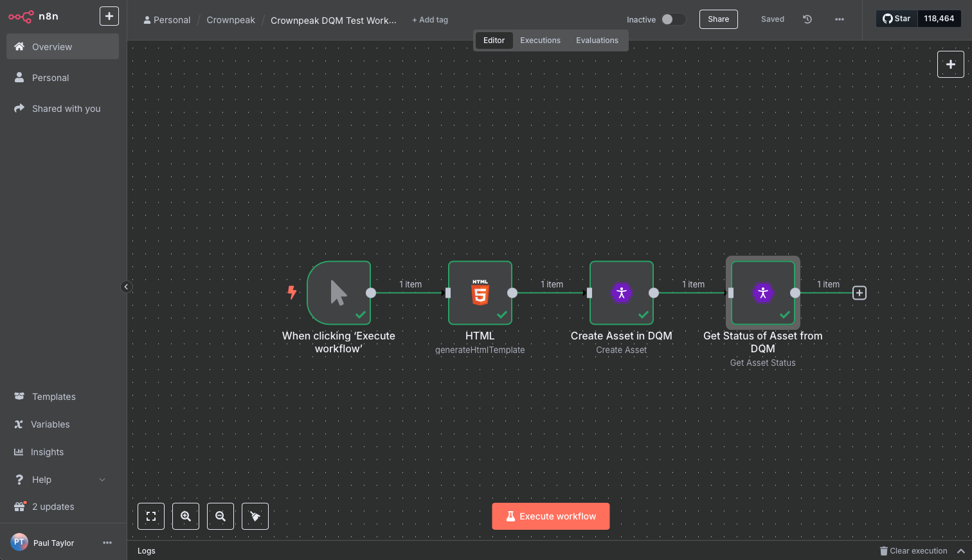Click Clear execution
The width and height of the screenshot is (972, 560).
914,551
